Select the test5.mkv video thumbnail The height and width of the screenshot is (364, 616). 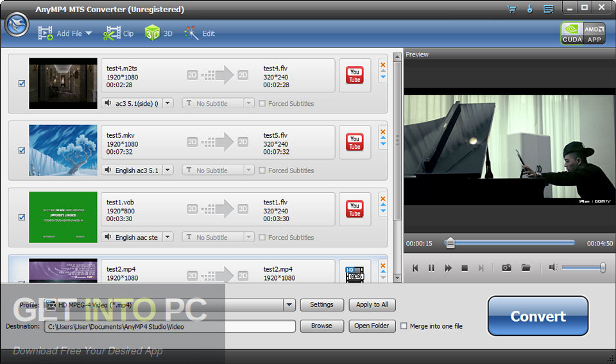point(63,150)
